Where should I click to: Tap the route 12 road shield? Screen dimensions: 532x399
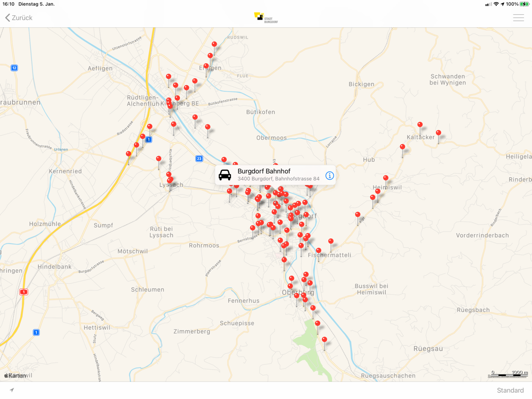(x=14, y=68)
